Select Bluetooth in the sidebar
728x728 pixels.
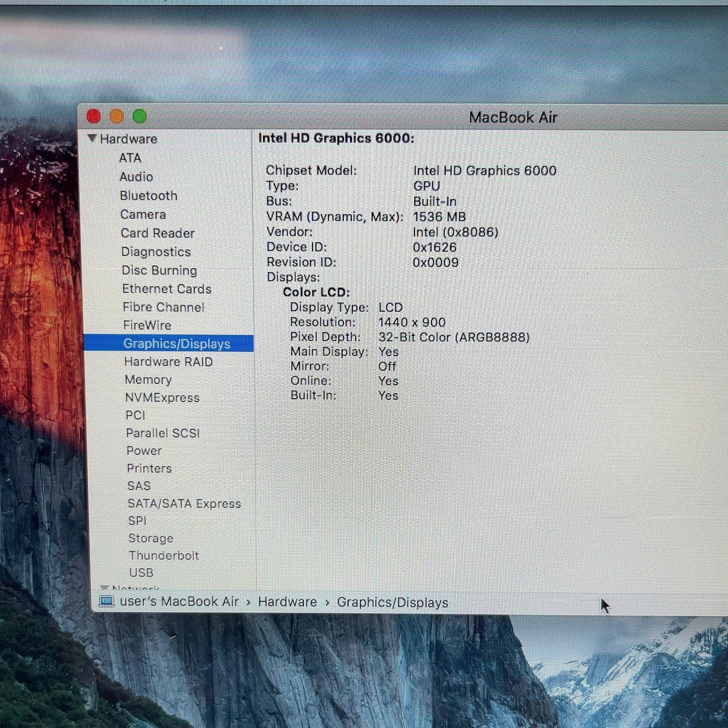pos(149,195)
